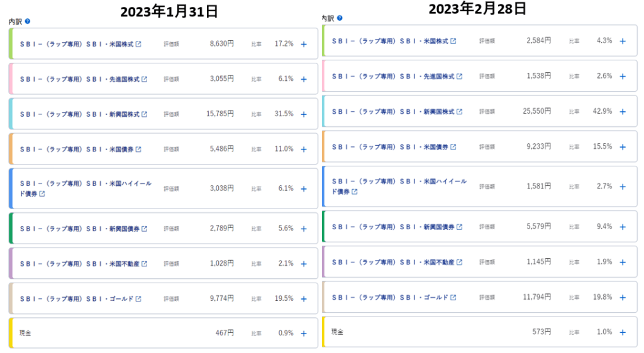Expand the 先進国株式 row showing 6.1%
The height and width of the screenshot is (353, 644).
click(304, 79)
